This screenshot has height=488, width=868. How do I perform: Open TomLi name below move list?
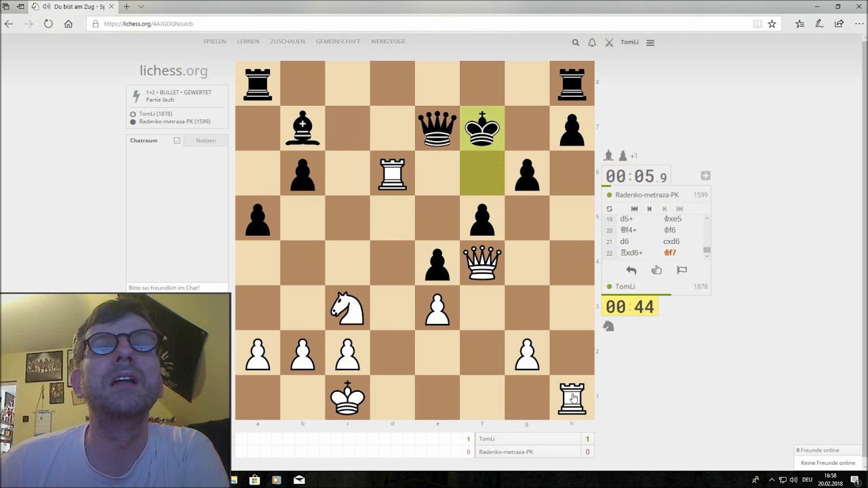(x=625, y=287)
